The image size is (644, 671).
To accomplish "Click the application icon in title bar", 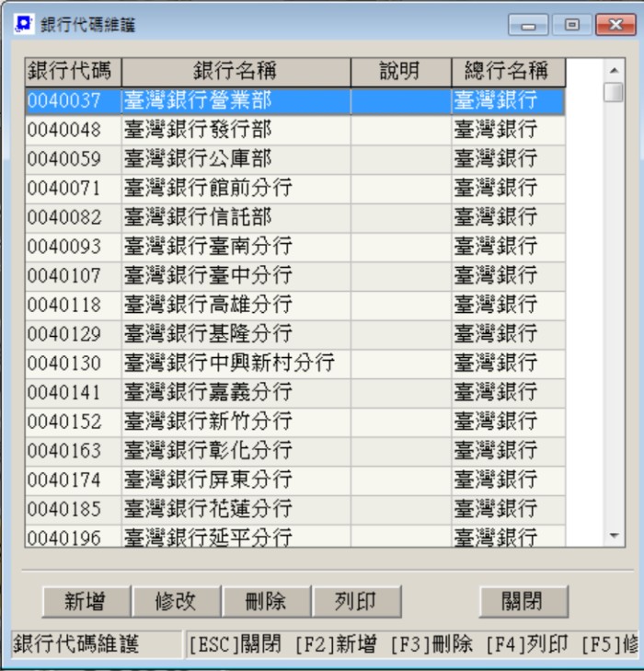I will click(24, 24).
